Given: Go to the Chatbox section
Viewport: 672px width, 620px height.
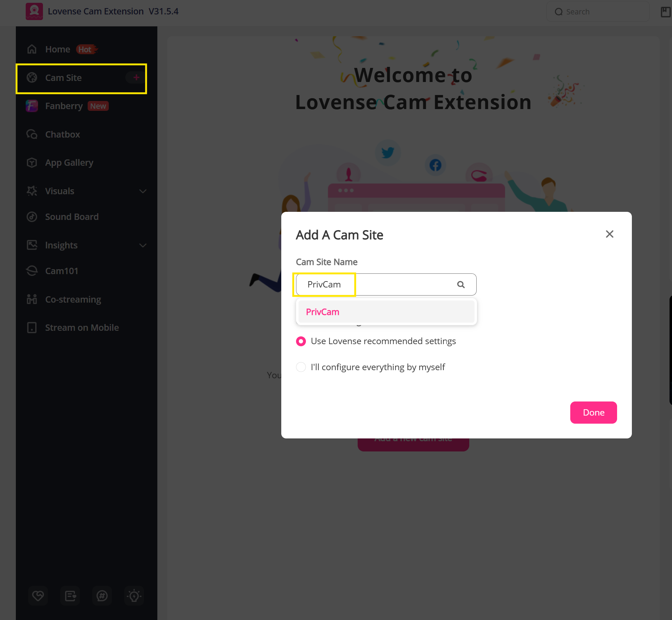Looking at the screenshot, I should pos(63,134).
